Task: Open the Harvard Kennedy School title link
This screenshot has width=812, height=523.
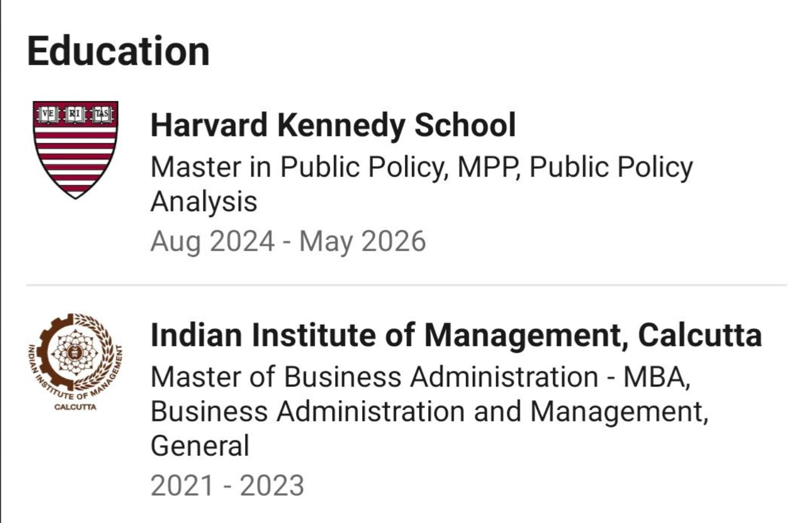Action: tap(333, 125)
